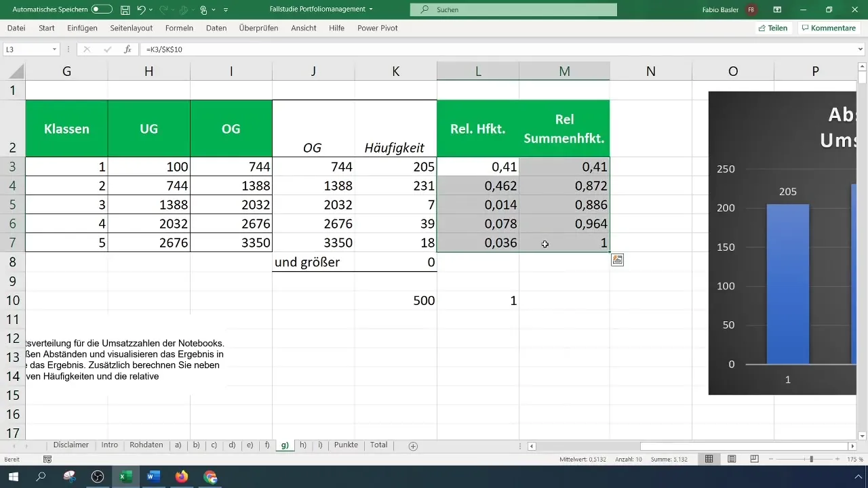Open the Total sheet tab
Image resolution: width=868 pixels, height=488 pixels.
point(379,445)
